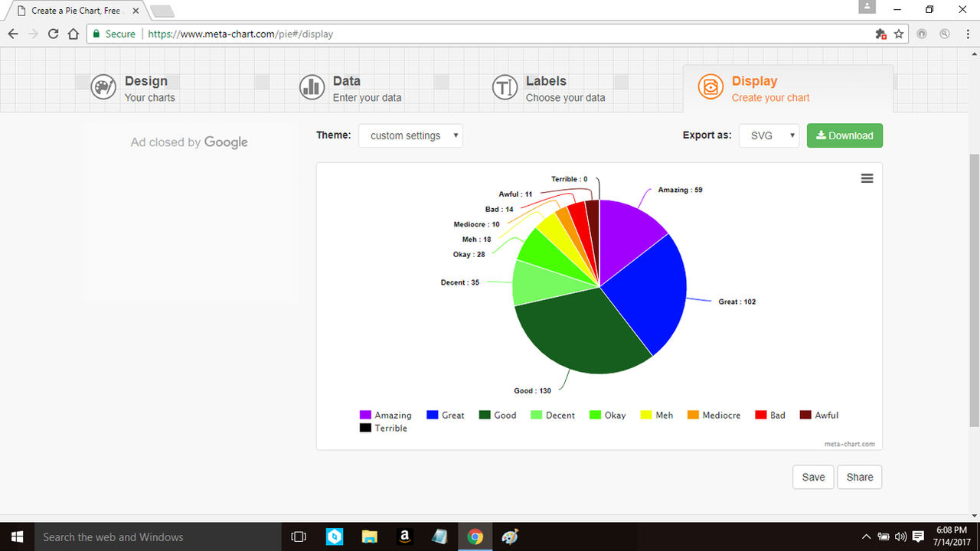Open Task View in taskbar

pos(299,536)
